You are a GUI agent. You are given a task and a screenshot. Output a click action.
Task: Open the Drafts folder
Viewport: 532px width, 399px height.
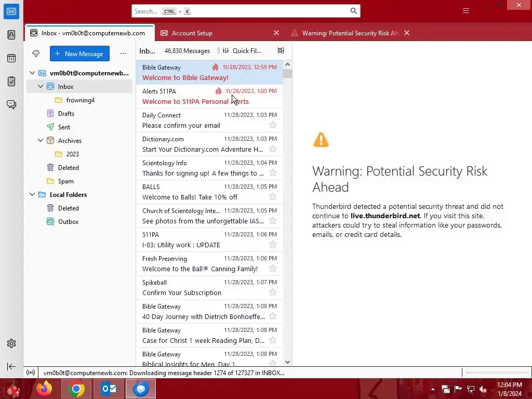79,114
